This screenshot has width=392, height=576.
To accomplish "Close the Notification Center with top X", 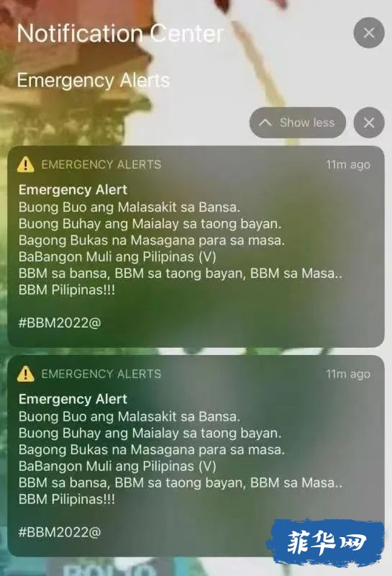I will (369, 32).
